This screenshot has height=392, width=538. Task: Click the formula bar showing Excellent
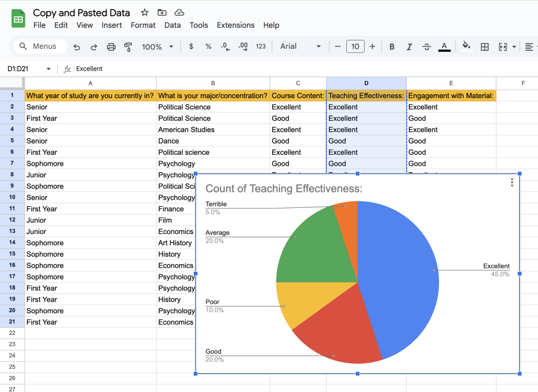tap(302, 69)
